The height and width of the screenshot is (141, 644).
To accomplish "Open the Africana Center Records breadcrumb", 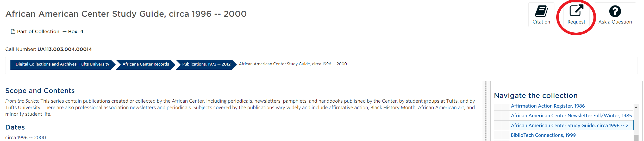I will (146, 64).
